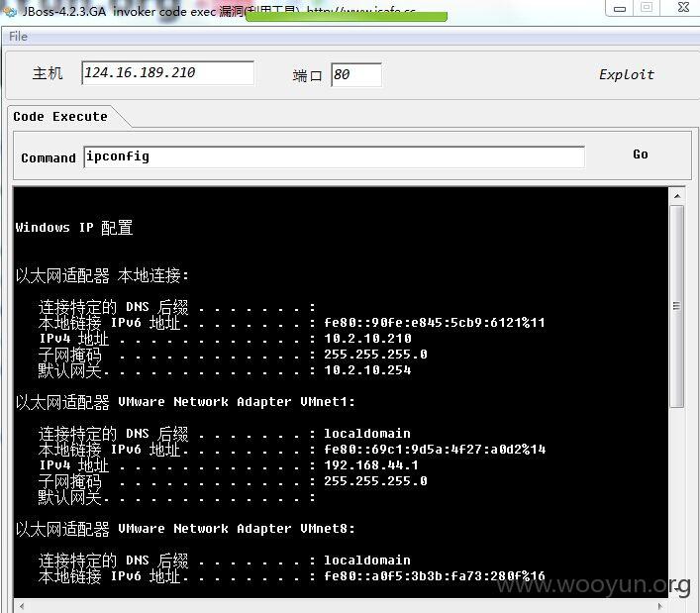Click the 'Windows IP 配置' output line
Screen dimensions: 700x613
tap(73, 227)
